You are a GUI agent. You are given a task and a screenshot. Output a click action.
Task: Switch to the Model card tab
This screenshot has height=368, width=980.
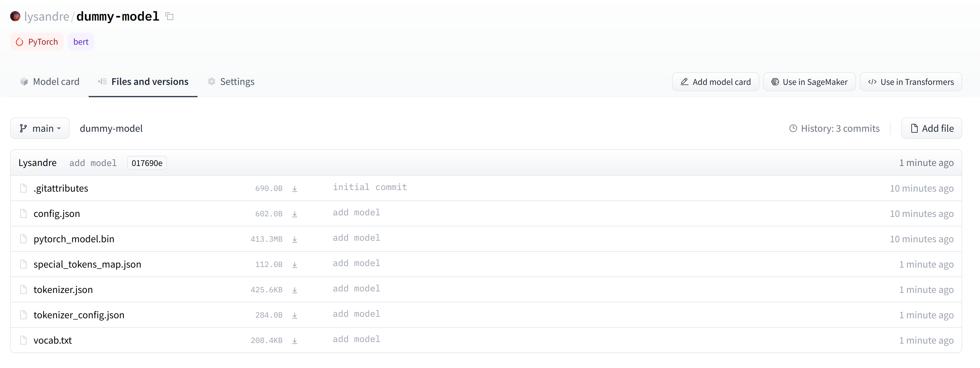49,81
